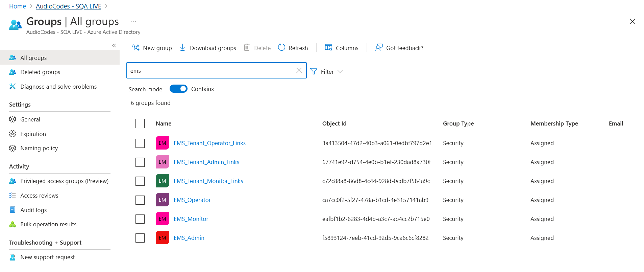Image resolution: width=644 pixels, height=272 pixels.
Task: Click EMS_Operator purple avatar badge
Action: (162, 200)
